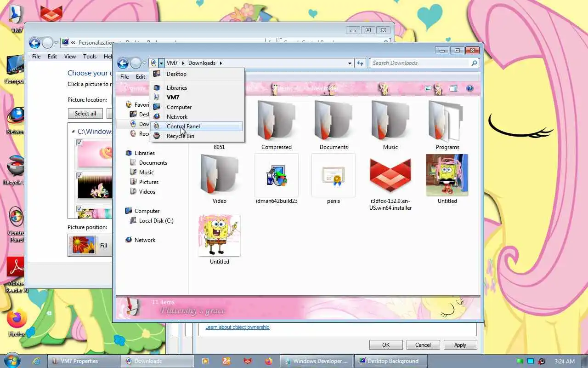Screen dimensions: 588x368
Task: Open the address bar history dropdown arrow
Action: pyautogui.click(x=350, y=63)
